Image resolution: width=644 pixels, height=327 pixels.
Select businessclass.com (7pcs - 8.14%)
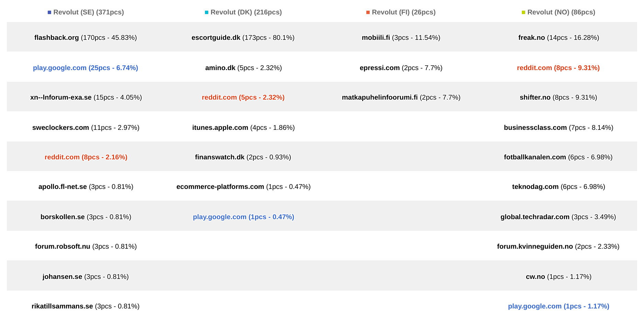(559, 128)
